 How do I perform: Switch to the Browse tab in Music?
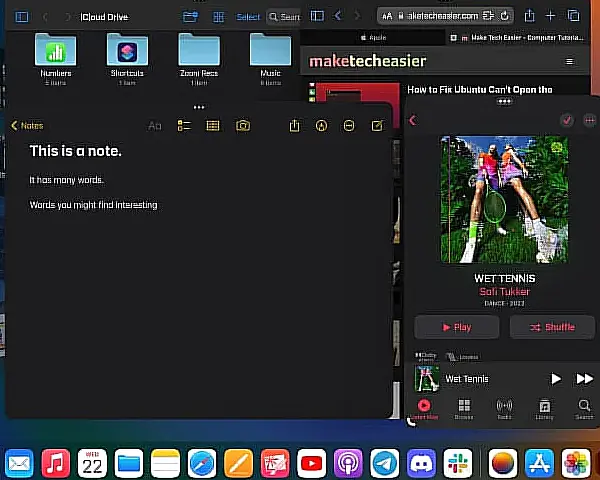tap(464, 409)
